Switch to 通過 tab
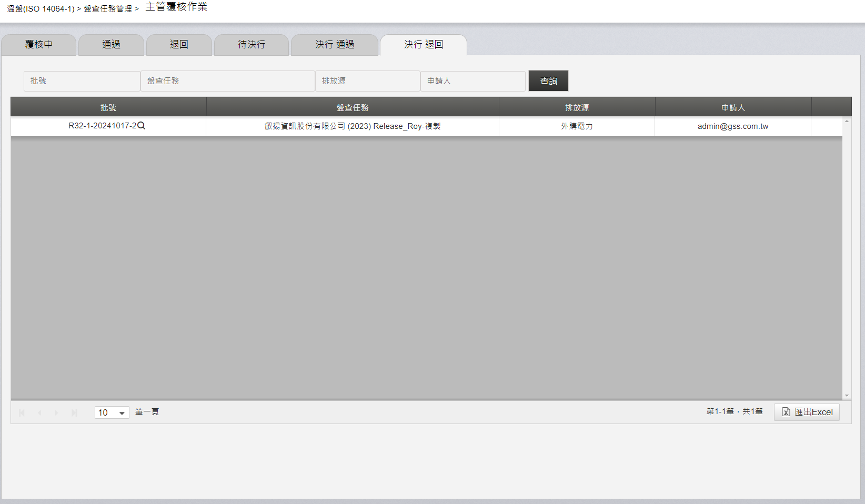 tap(111, 45)
